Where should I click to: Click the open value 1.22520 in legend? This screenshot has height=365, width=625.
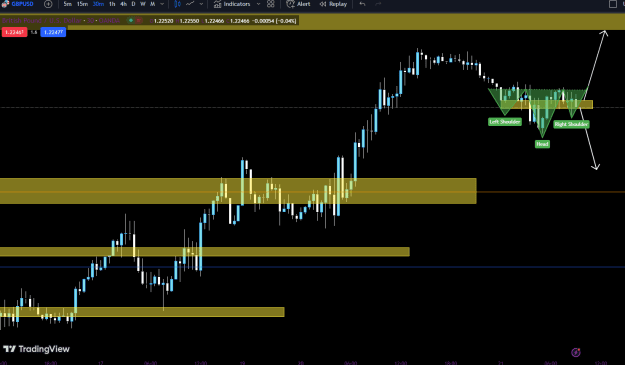[163, 21]
